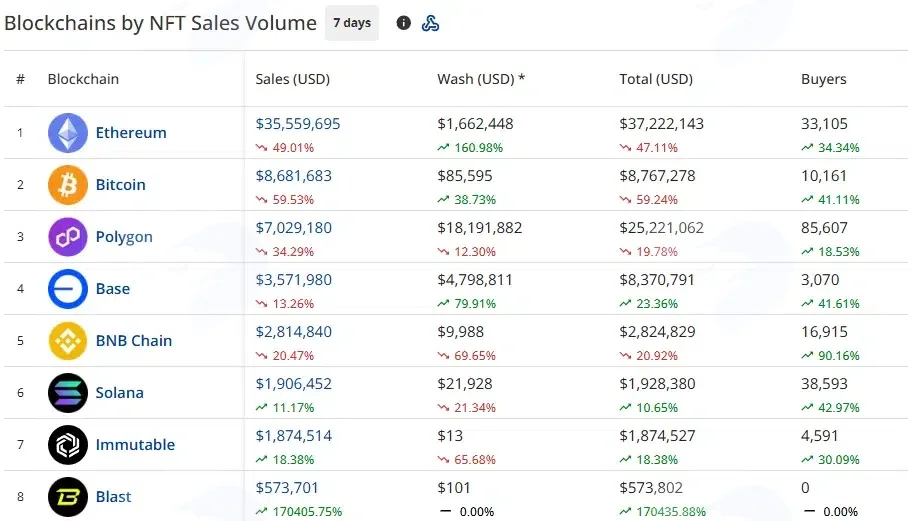
Task: Open the info icon beside 7 days
Action: pos(404,23)
